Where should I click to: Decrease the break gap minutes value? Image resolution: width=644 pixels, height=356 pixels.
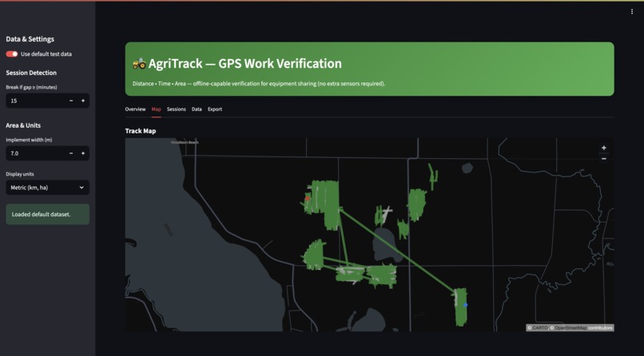coord(71,101)
